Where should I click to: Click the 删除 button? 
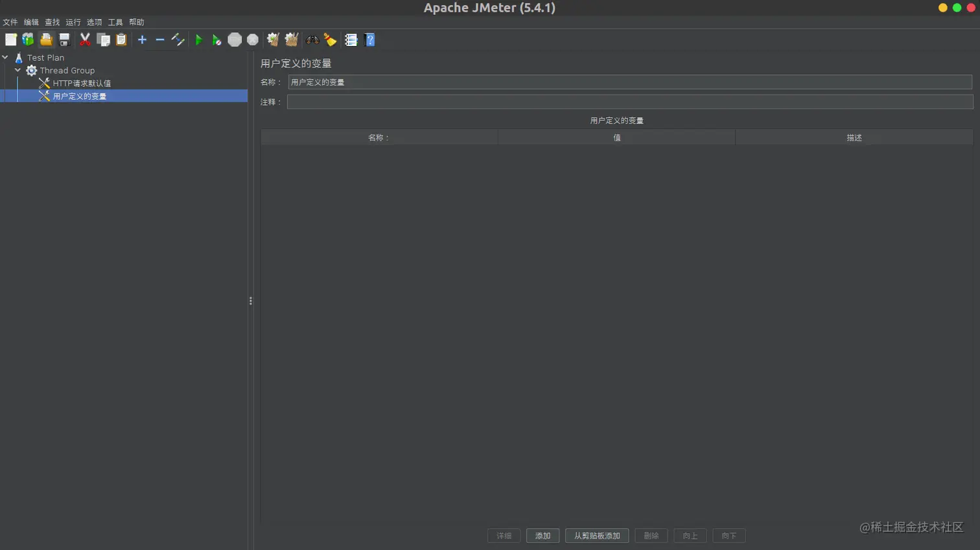[x=651, y=536]
